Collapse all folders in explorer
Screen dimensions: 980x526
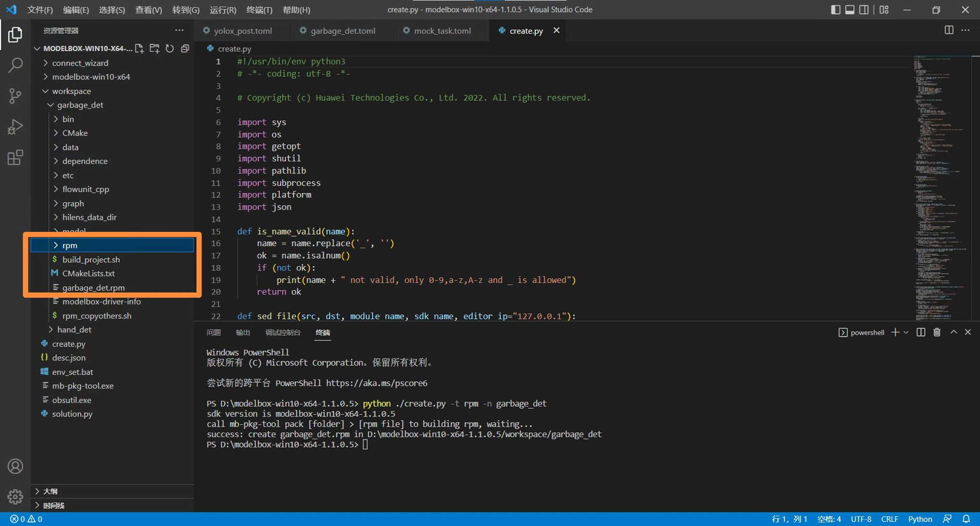(x=185, y=48)
